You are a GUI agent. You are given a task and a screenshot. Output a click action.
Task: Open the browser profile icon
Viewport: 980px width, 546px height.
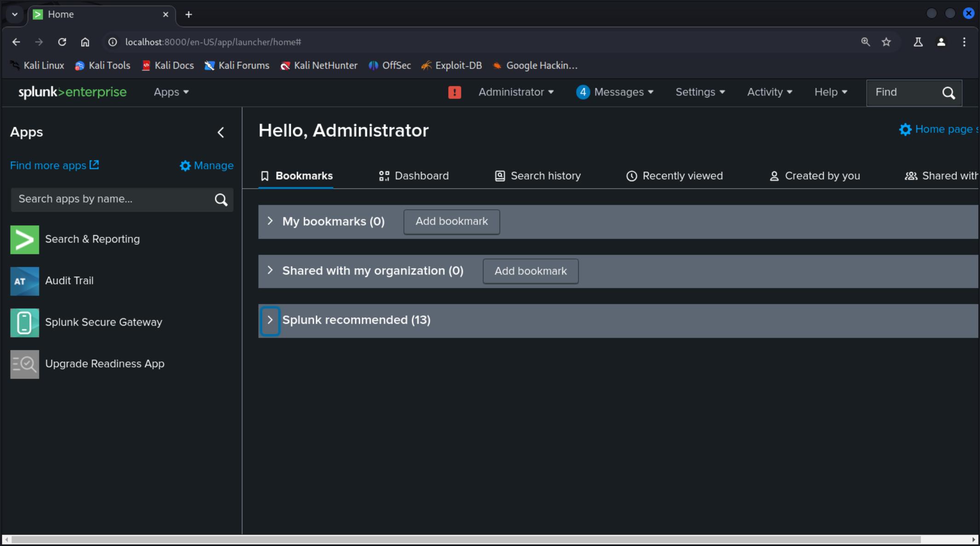[x=941, y=42]
